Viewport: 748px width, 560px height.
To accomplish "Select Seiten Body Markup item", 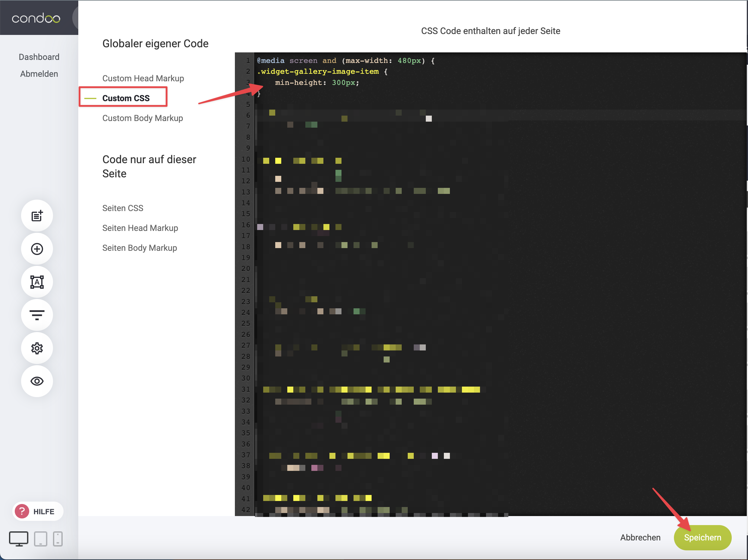I will [x=139, y=248].
